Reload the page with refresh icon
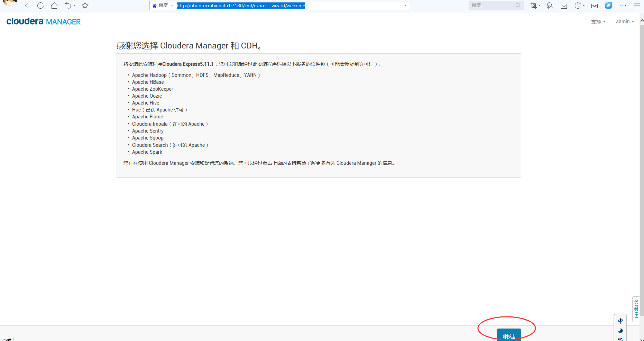644x341 pixels. pyautogui.click(x=40, y=6)
